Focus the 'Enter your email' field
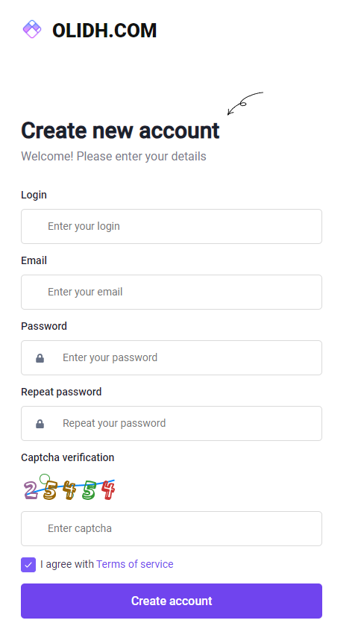 click(x=172, y=292)
